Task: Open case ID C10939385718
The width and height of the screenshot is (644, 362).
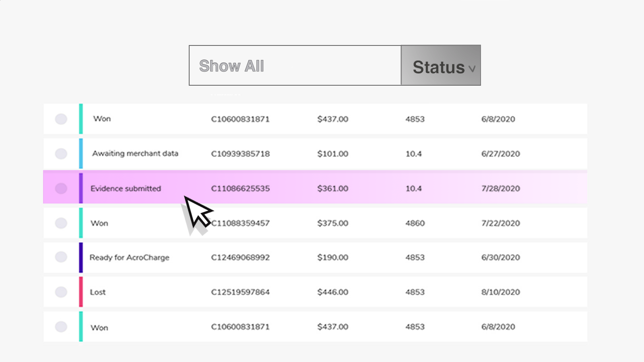Action: (x=240, y=154)
